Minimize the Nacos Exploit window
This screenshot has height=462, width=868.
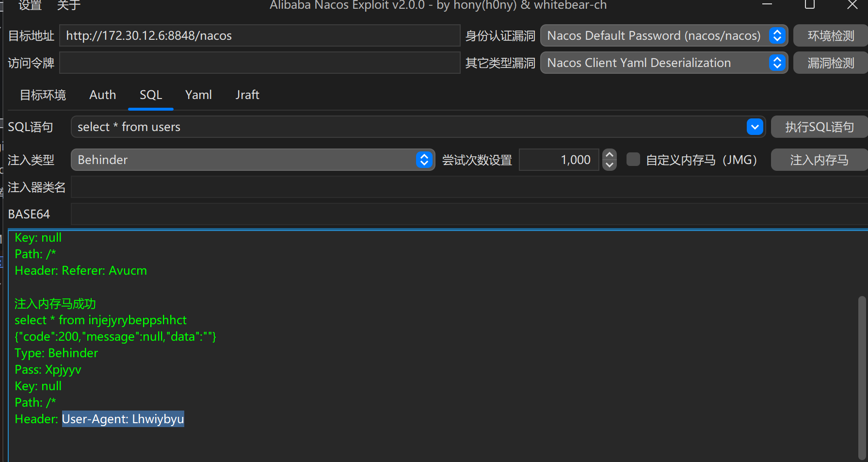pyautogui.click(x=767, y=5)
